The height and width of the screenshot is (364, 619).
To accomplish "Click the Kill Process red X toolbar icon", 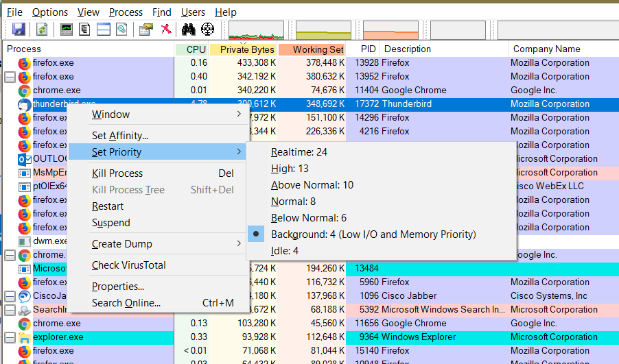I will coord(165,29).
